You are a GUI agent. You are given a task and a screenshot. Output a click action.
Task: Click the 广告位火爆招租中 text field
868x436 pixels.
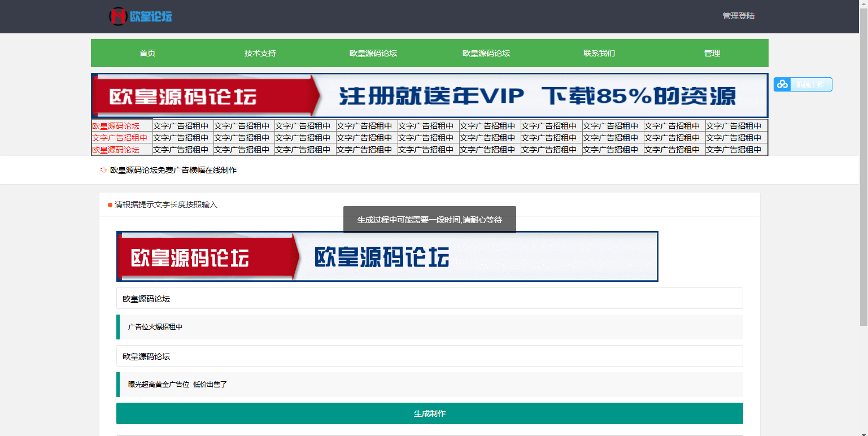[x=429, y=327]
